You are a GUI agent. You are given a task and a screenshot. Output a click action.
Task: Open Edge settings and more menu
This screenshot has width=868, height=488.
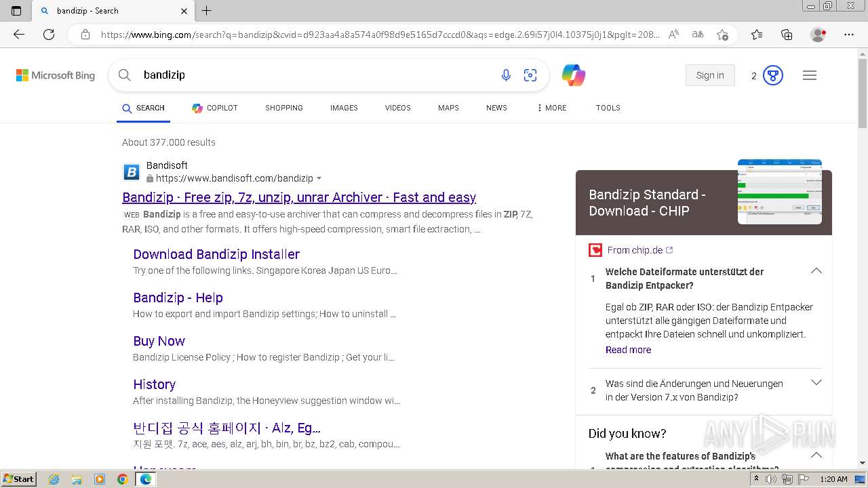point(849,35)
